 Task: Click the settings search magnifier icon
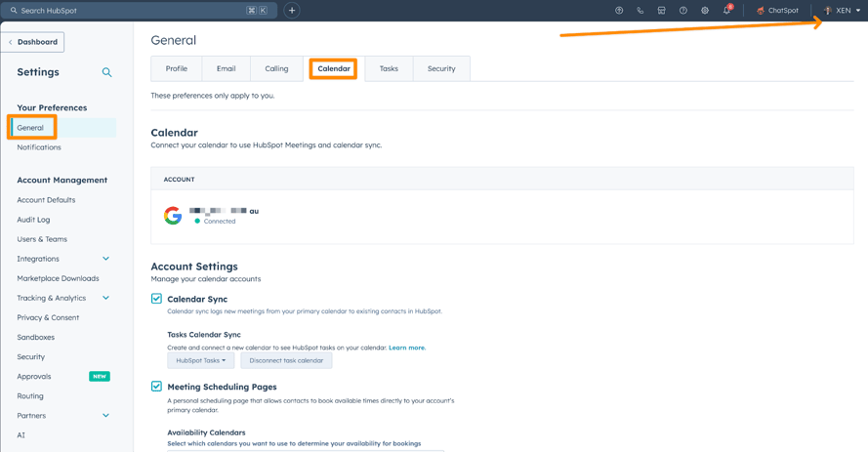tap(106, 72)
